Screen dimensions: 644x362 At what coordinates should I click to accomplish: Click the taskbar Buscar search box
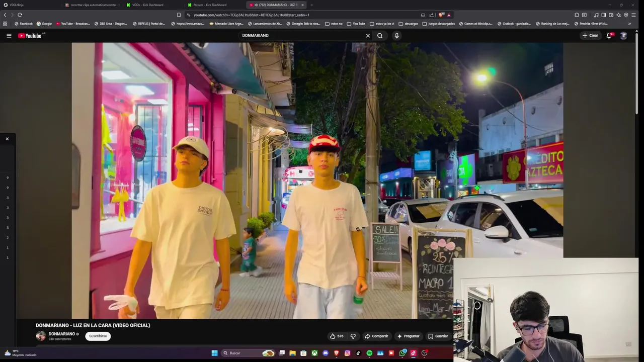(248, 353)
